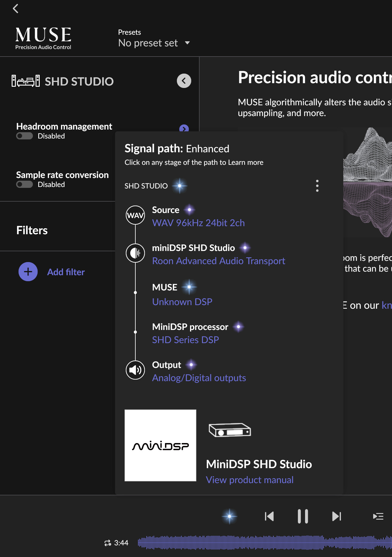Viewport: 392px width, 557px height.
Task: Click the back arrow at top left
Action: coord(16,9)
